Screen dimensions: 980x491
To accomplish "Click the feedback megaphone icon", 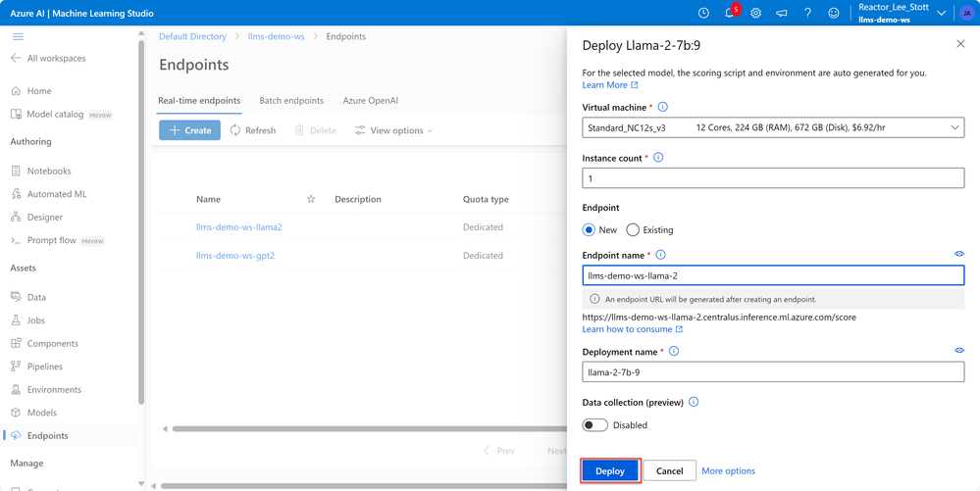I will pyautogui.click(x=781, y=13).
